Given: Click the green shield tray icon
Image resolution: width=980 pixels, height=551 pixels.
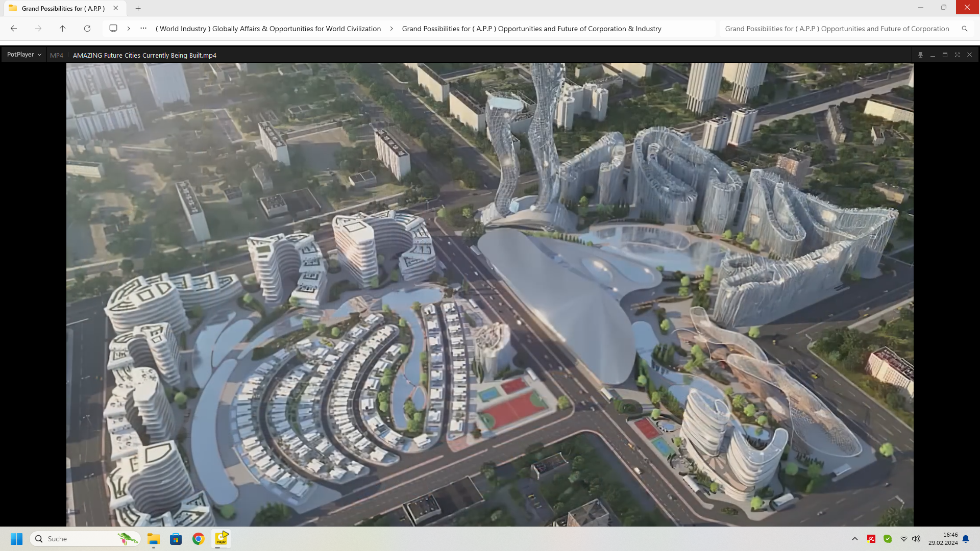Looking at the screenshot, I should pyautogui.click(x=888, y=539).
